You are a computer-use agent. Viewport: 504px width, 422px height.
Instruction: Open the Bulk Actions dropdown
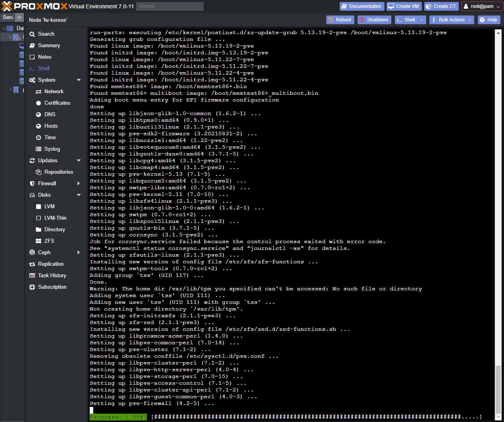pyautogui.click(x=452, y=20)
